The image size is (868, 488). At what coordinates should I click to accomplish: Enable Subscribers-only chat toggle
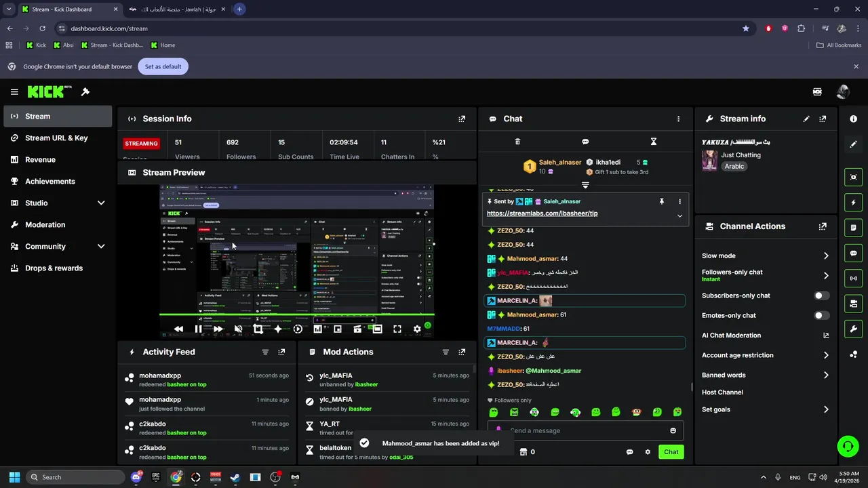pos(821,296)
